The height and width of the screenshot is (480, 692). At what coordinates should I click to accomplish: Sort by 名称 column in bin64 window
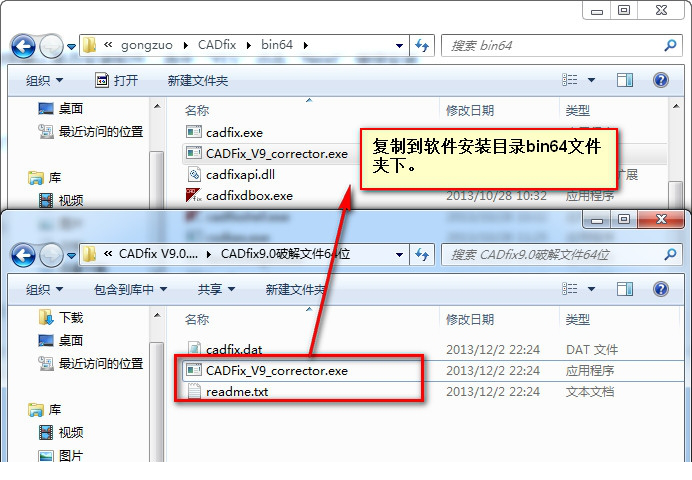(197, 110)
